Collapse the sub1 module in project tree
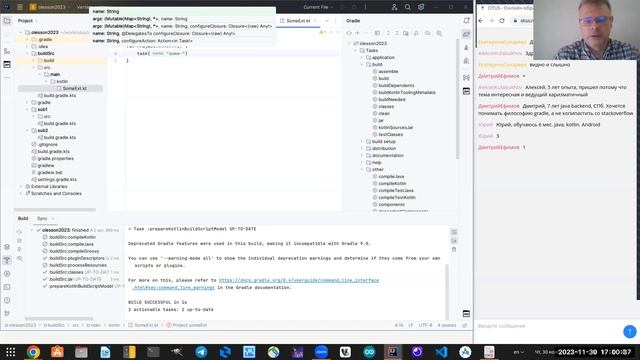Image resolution: width=640 pixels, height=360 pixels. [x=27, y=109]
